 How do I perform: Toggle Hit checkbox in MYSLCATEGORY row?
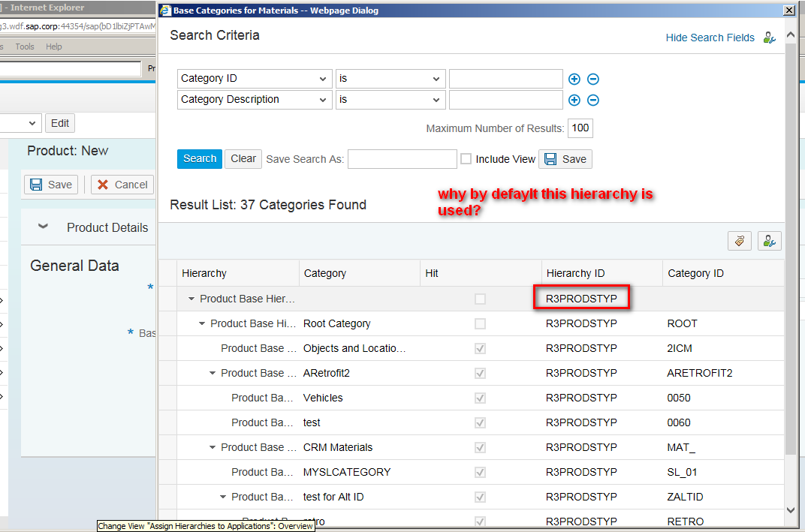tap(480, 472)
